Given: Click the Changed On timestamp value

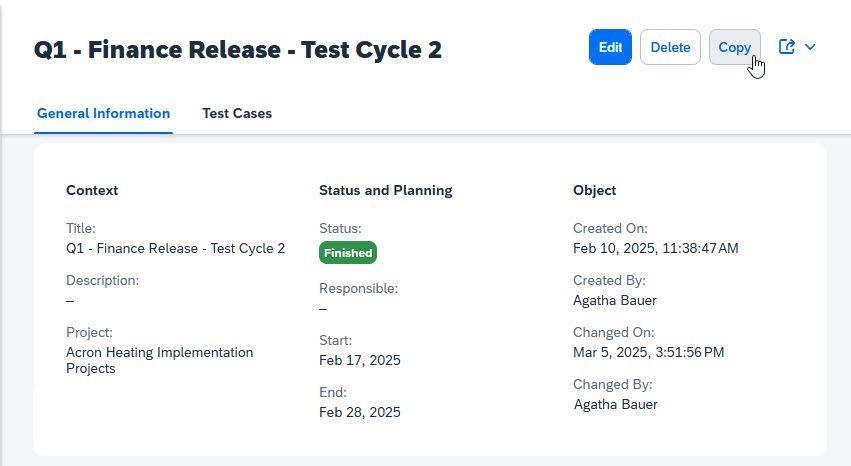Looking at the screenshot, I should [649, 353].
